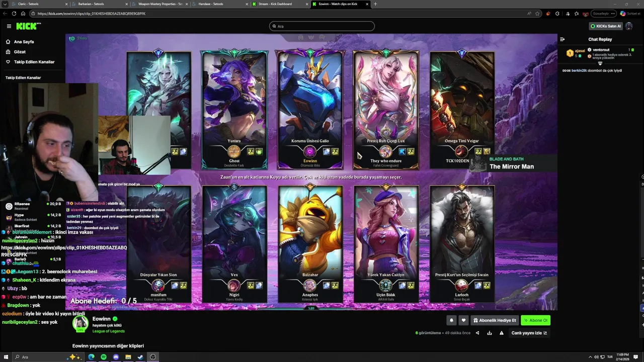The height and width of the screenshot is (362, 644).
Task: Open File Explorer from the taskbar
Action: [128, 357]
